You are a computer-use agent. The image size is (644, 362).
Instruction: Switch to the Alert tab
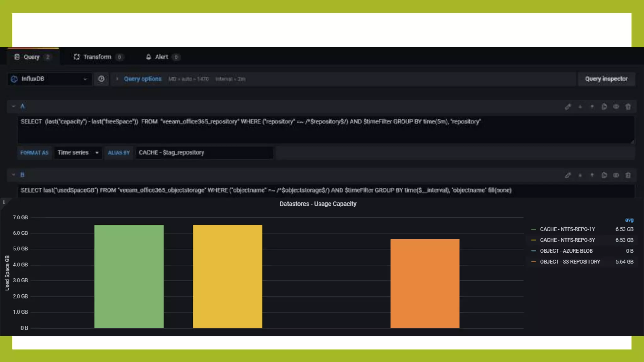coord(163,57)
